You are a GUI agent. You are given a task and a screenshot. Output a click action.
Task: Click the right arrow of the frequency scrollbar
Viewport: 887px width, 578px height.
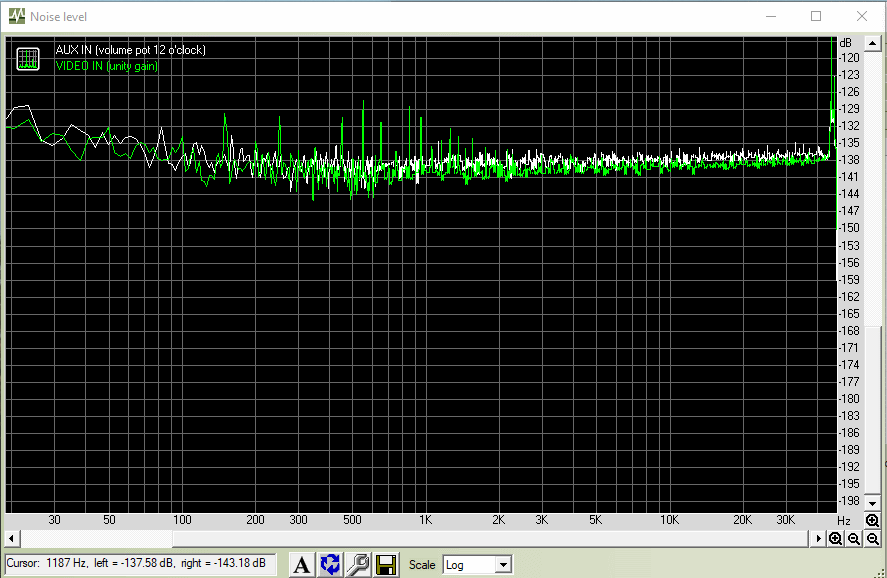[x=818, y=538]
